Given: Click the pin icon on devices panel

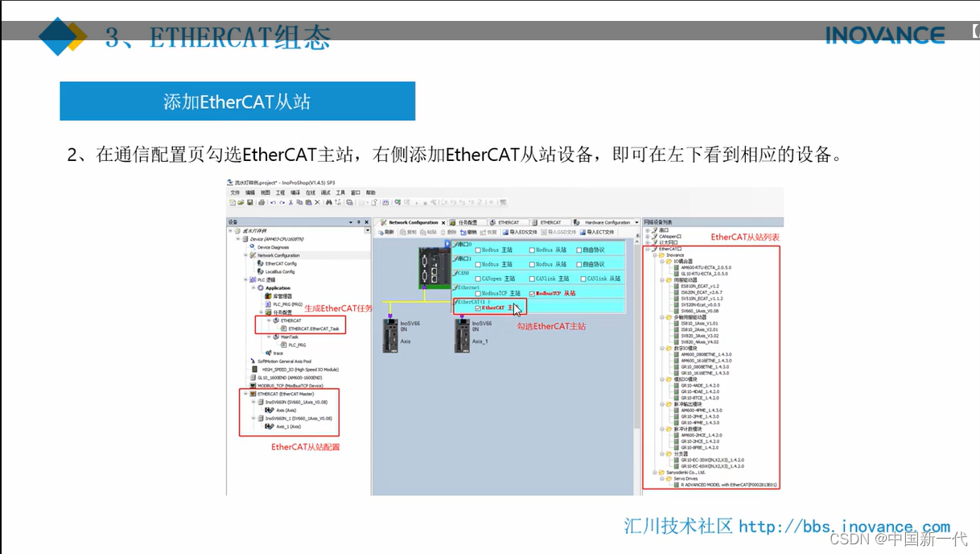Looking at the screenshot, I should (x=359, y=222).
